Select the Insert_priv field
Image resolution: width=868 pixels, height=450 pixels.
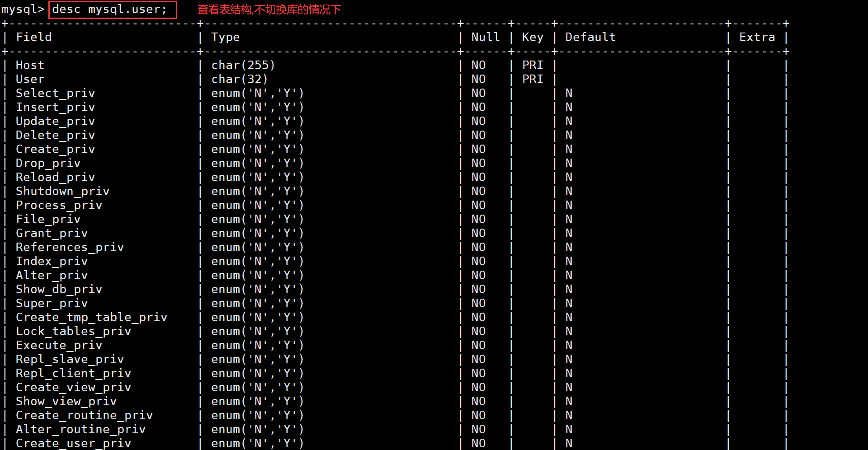coord(56,107)
